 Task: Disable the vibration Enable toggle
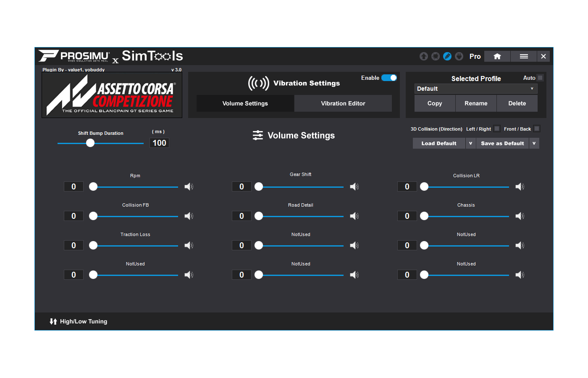(x=389, y=78)
